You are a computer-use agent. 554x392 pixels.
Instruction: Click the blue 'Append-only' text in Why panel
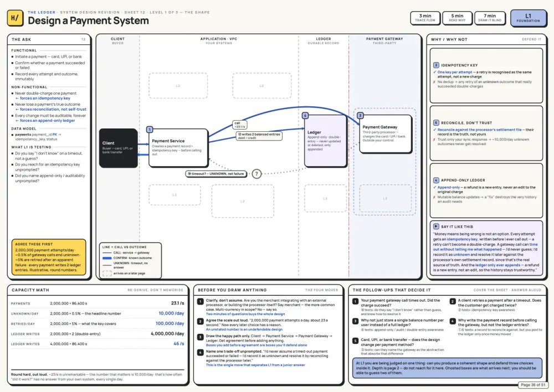click(448, 187)
